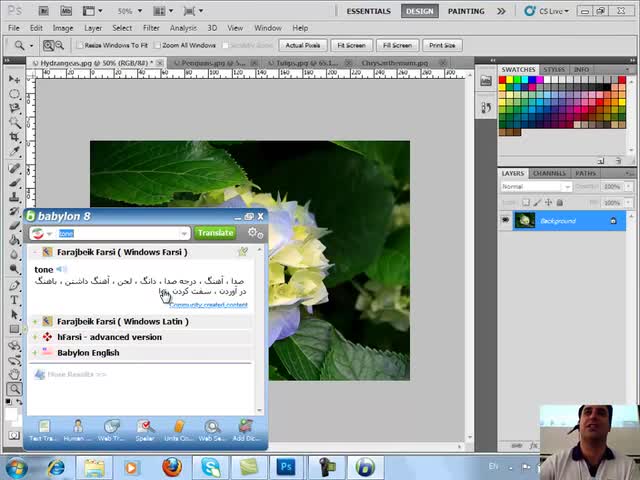Viewport: 640px width, 480px height.
Task: Click the green Translate button
Action: [x=215, y=233]
